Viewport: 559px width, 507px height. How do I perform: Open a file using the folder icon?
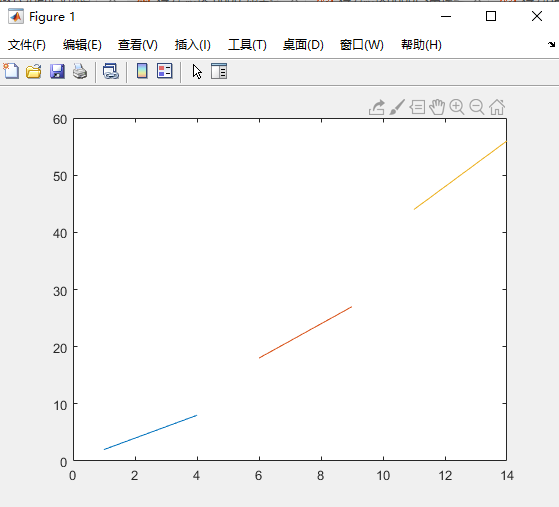(34, 71)
